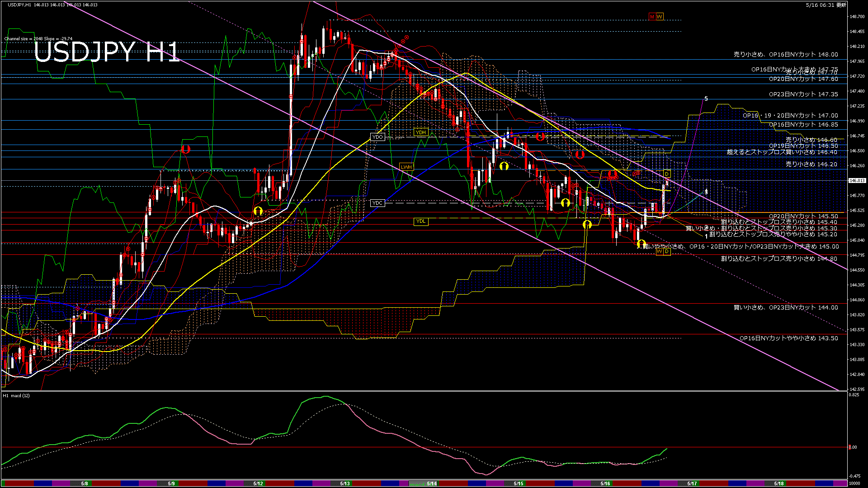Click leftmost yellow up-arrow buy marker

(x=258, y=211)
